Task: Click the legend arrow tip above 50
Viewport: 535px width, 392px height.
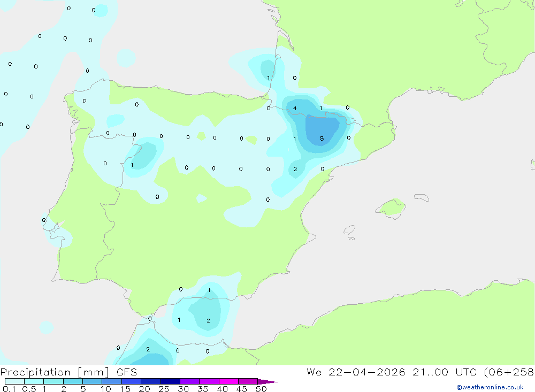Action: [x=267, y=382]
